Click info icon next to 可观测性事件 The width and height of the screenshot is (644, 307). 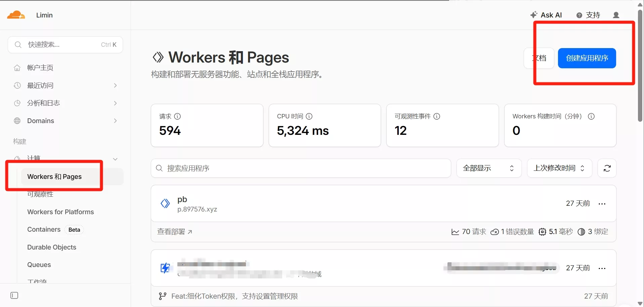tap(437, 116)
